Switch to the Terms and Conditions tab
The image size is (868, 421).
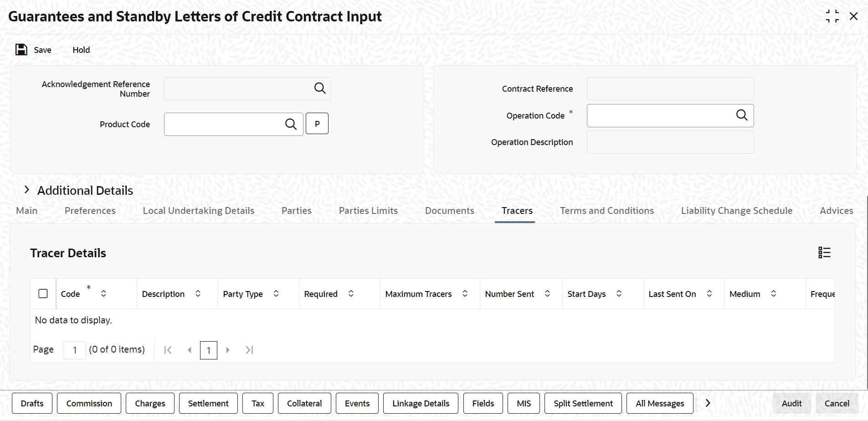[x=607, y=211]
